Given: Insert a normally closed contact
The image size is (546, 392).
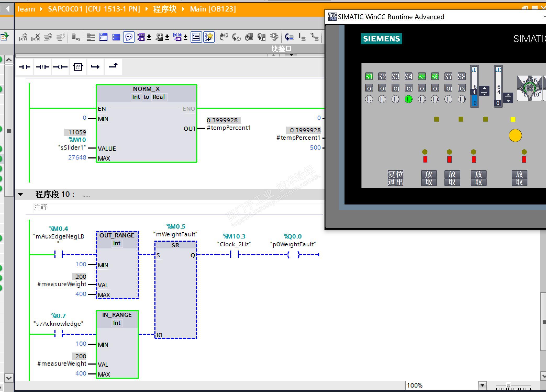Looking at the screenshot, I should click(x=42, y=67).
